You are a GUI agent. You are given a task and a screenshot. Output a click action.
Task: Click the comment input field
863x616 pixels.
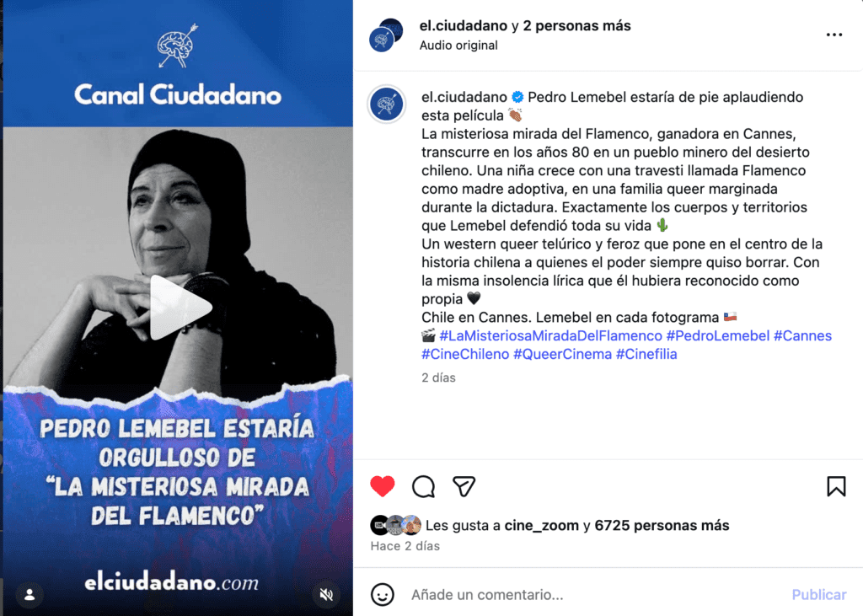[x=594, y=595]
